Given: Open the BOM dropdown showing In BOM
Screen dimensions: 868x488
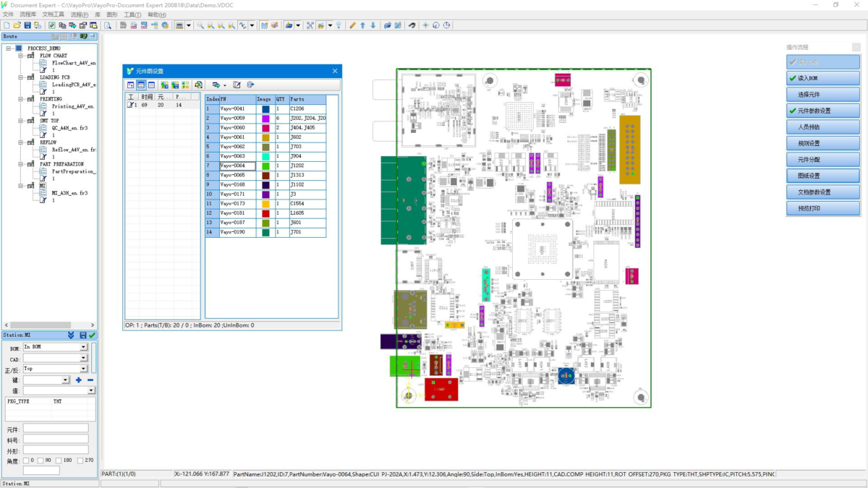Looking at the screenshot, I should tap(83, 347).
